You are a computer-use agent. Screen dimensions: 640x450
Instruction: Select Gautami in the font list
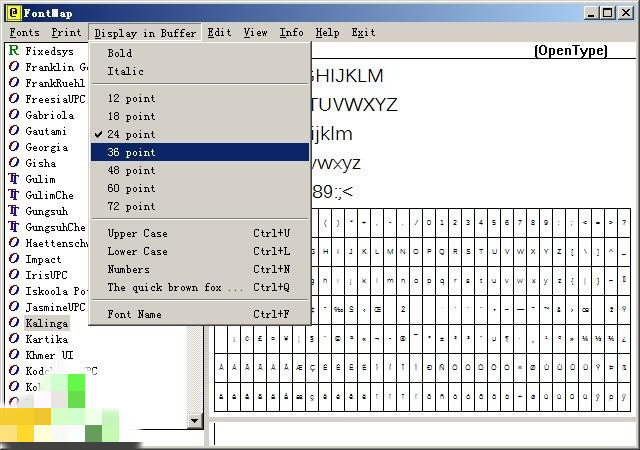point(46,131)
